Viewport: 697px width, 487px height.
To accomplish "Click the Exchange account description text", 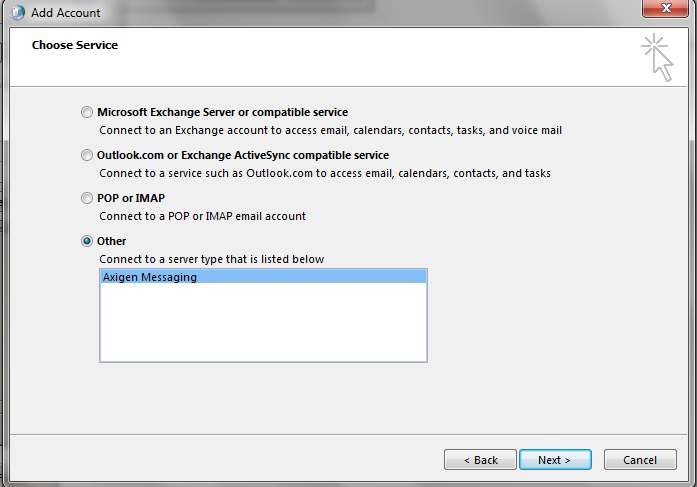I will pos(330,131).
